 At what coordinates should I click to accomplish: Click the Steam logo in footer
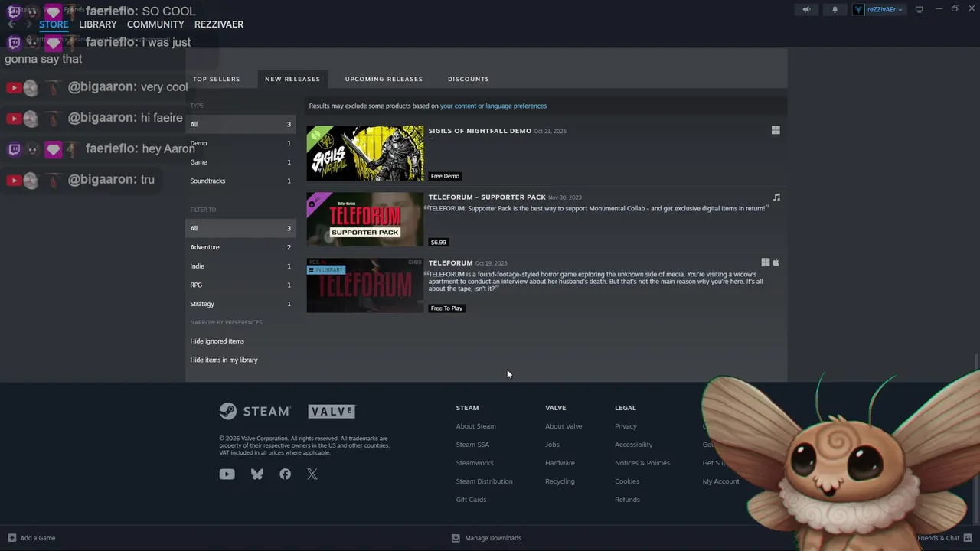click(255, 411)
